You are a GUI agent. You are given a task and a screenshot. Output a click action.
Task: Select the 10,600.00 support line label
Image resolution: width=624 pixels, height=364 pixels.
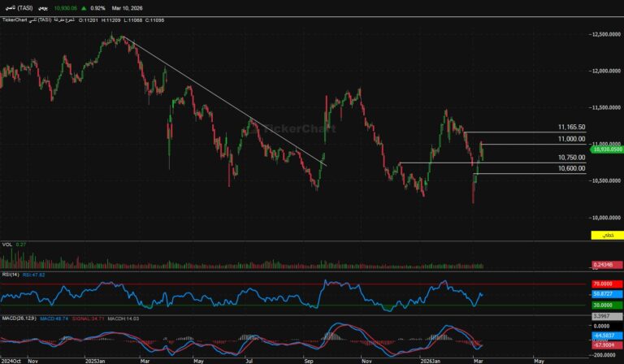pyautogui.click(x=571, y=168)
